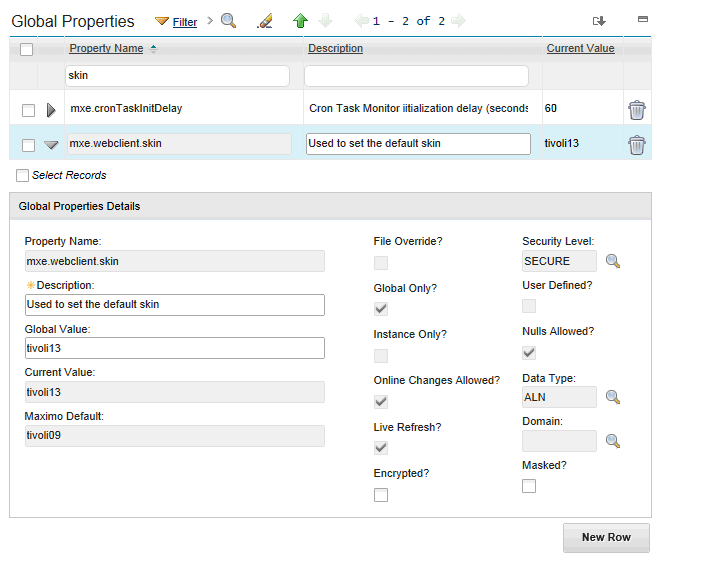Open Security Level lookup magnifier

[x=613, y=261]
